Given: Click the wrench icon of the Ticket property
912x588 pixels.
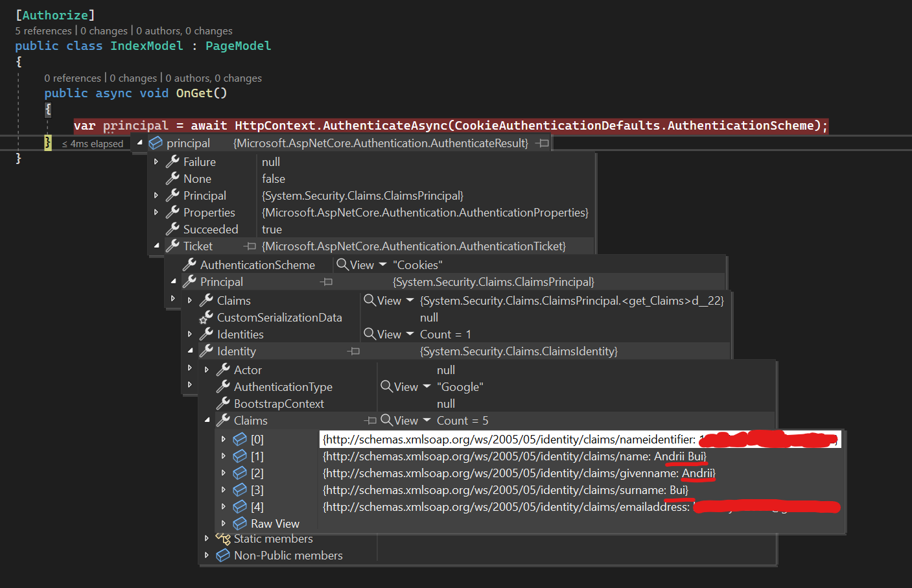Looking at the screenshot, I should [172, 246].
